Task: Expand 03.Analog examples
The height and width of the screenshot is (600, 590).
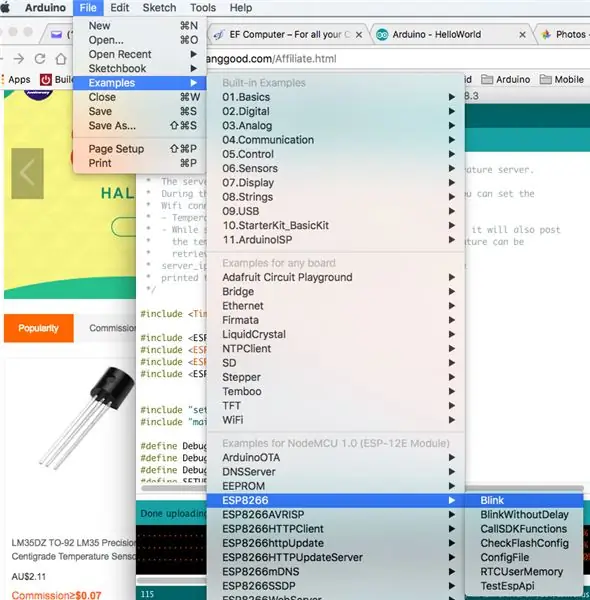Action: point(336,126)
